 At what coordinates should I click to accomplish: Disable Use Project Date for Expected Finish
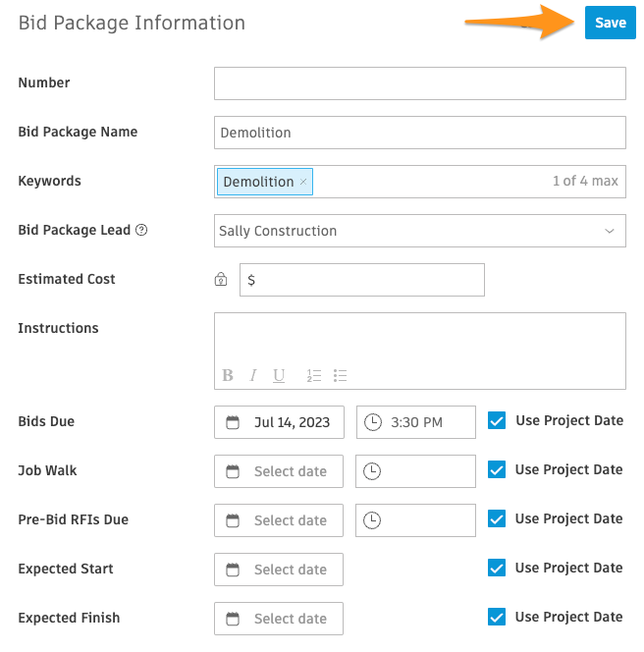coord(497,617)
